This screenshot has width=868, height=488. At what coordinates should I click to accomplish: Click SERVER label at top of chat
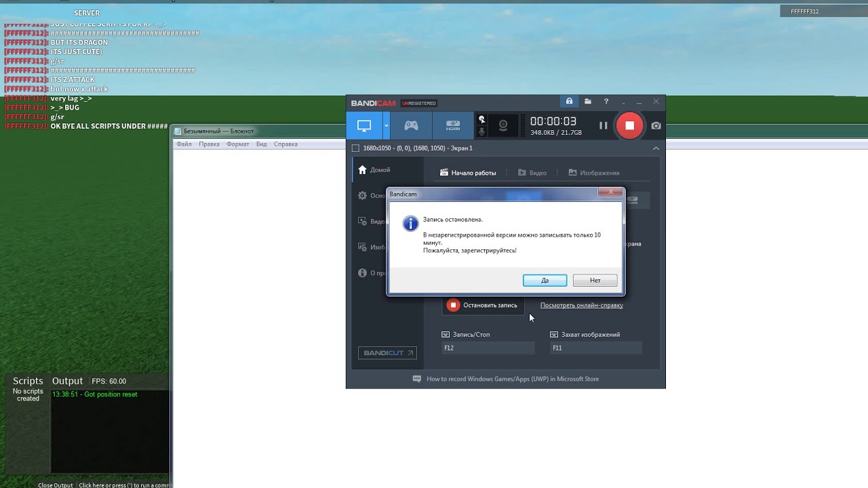87,13
